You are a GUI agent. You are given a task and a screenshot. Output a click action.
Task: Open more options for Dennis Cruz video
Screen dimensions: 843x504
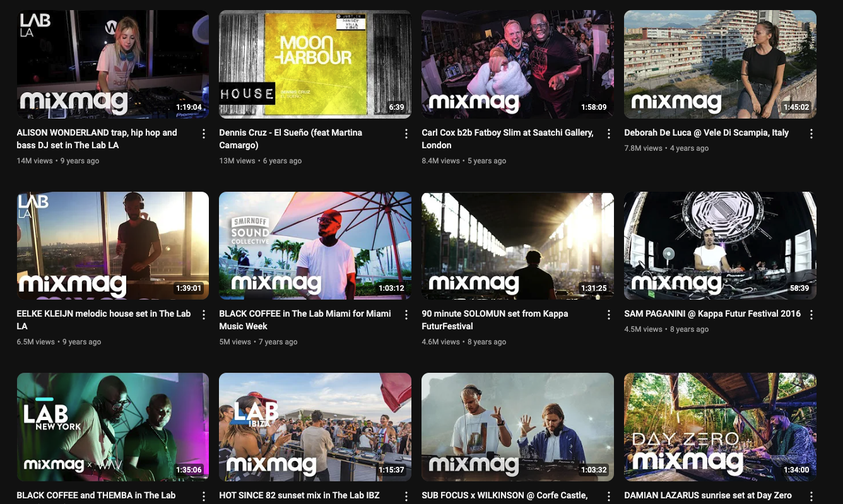point(406,134)
